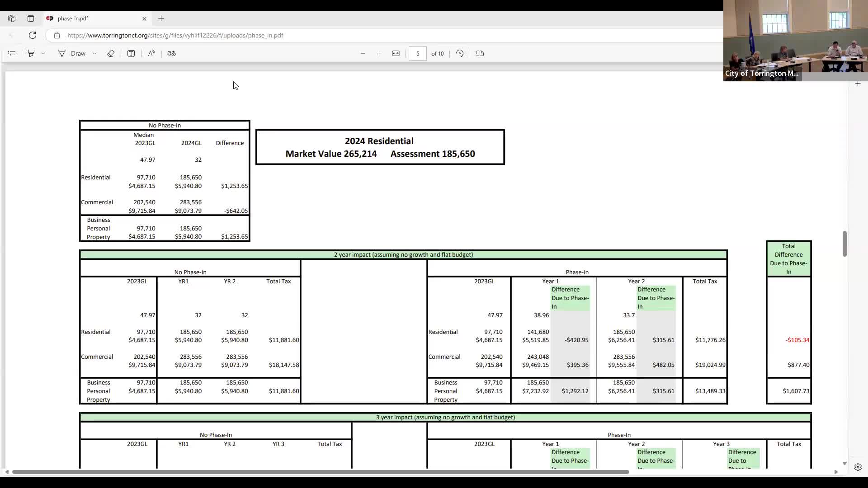Click the $1,607.73 total difference value
The height and width of the screenshot is (488, 868).
point(796,391)
